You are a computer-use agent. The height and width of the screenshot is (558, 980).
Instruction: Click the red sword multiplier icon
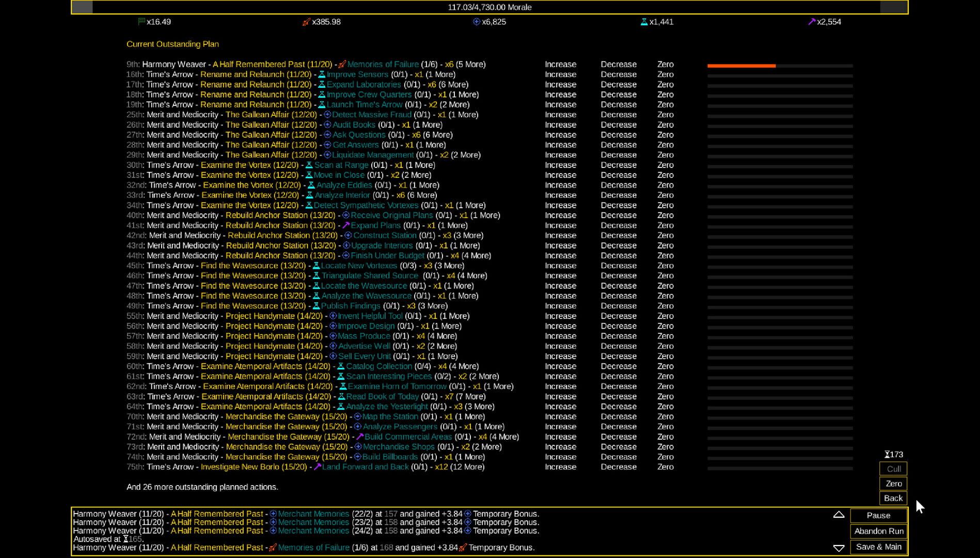click(x=306, y=22)
